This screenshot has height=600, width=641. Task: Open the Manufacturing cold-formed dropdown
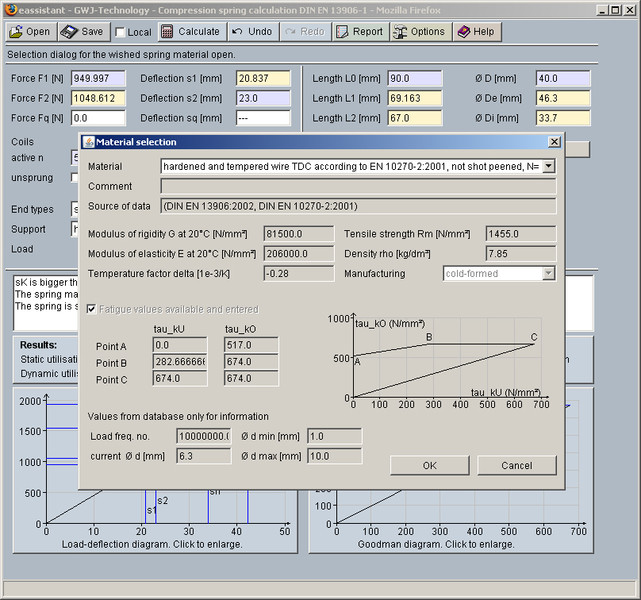click(547, 273)
